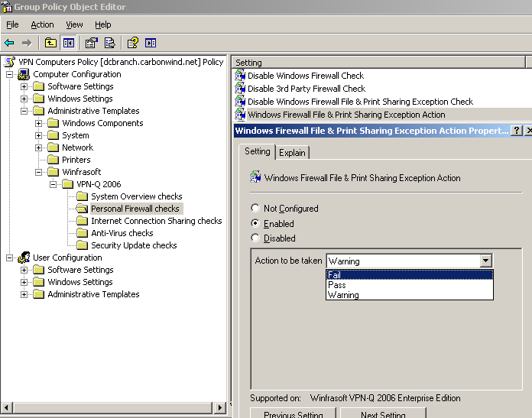Choose Warning from the dropdown list

coord(410,295)
